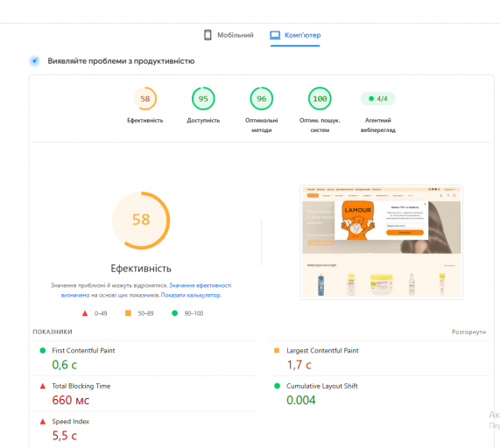Switch to the Мобільний tab
Screen dimensions: 500x448
click(229, 35)
